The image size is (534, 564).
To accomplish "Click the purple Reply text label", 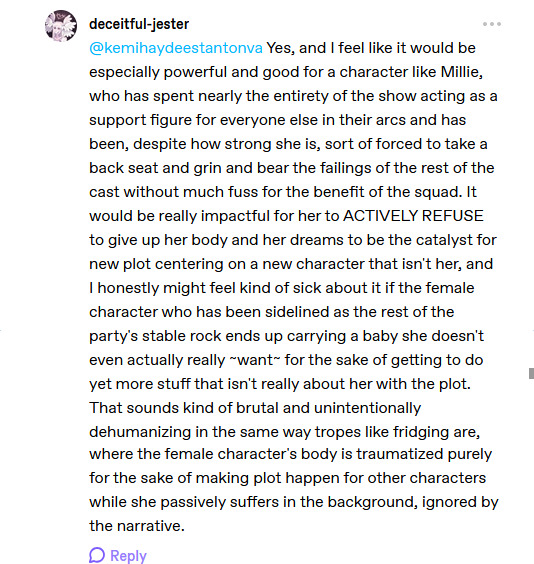I will [128, 555].
